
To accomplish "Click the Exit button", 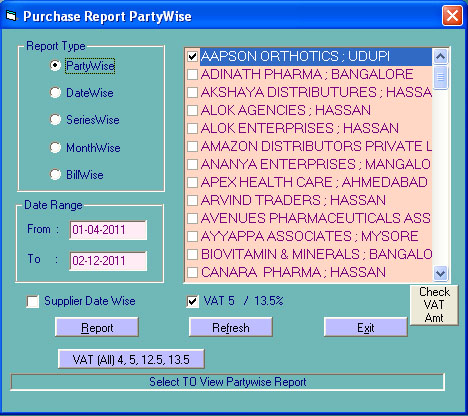I will [x=366, y=327].
